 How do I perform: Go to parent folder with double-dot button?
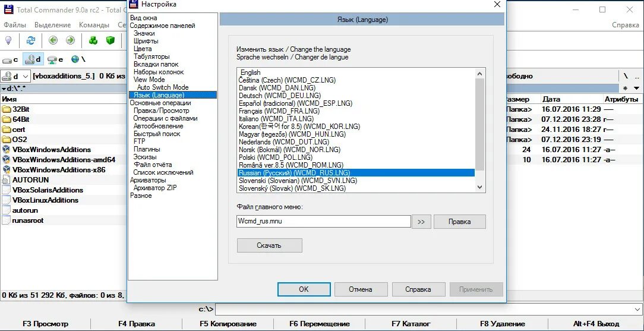click(x=637, y=77)
